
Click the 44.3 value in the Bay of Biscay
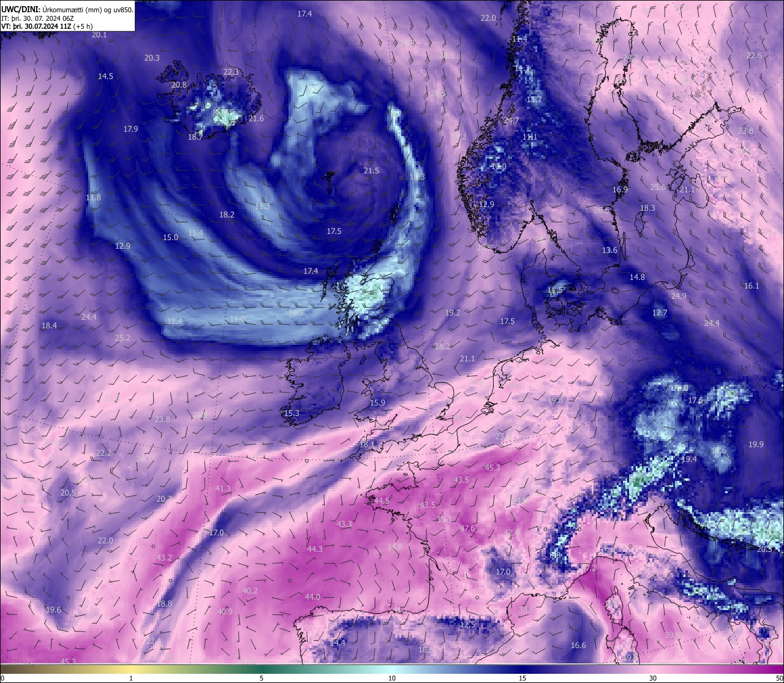(x=315, y=549)
